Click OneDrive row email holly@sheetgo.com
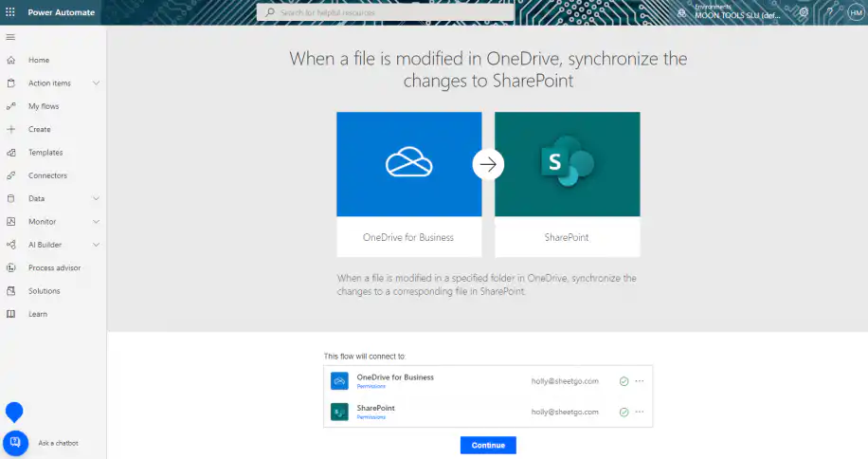The width and height of the screenshot is (868, 459). 565,381
